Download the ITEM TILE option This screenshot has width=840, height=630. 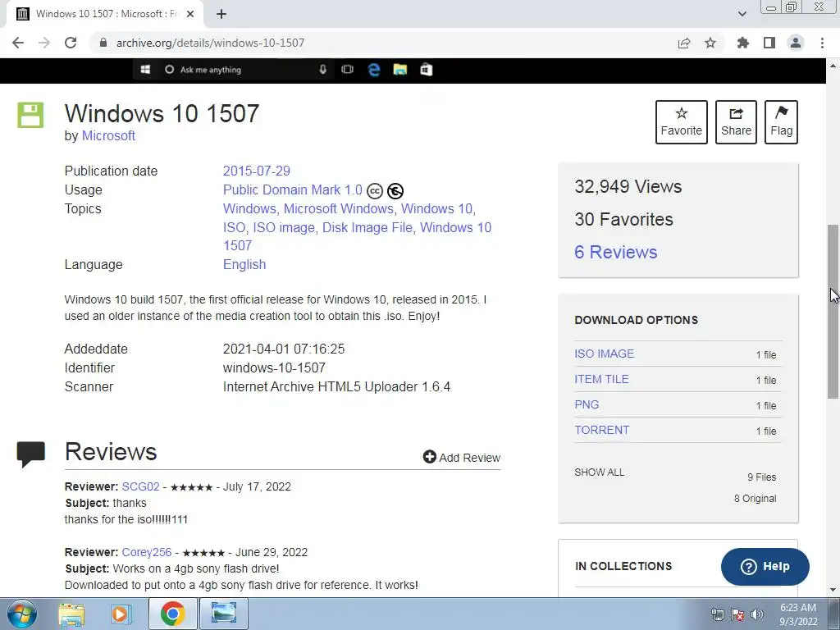[601, 379]
